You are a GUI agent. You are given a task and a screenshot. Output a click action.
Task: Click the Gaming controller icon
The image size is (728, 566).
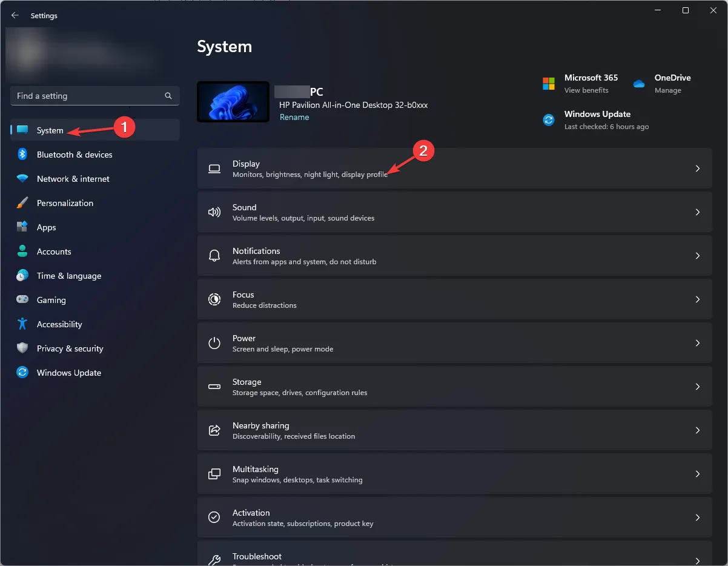pos(22,300)
